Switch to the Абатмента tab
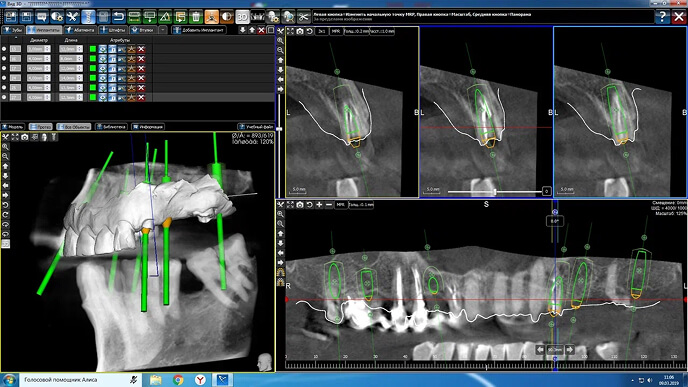This screenshot has width=688, height=387. tap(80, 30)
